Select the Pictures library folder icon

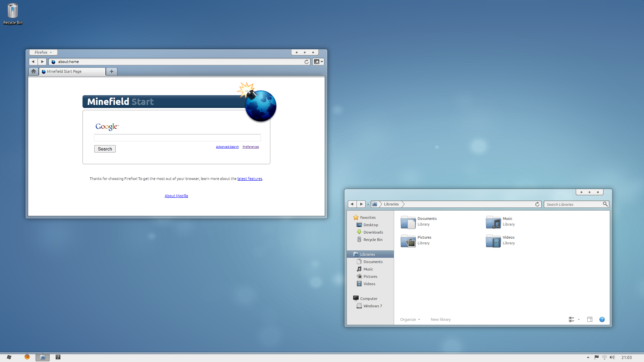point(408,241)
